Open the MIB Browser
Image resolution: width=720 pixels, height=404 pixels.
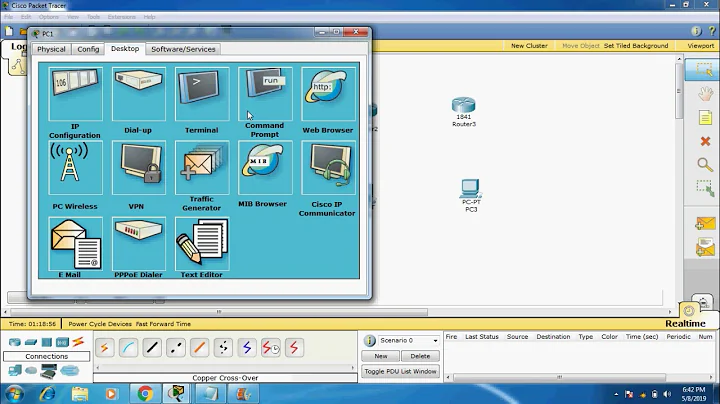click(265, 168)
